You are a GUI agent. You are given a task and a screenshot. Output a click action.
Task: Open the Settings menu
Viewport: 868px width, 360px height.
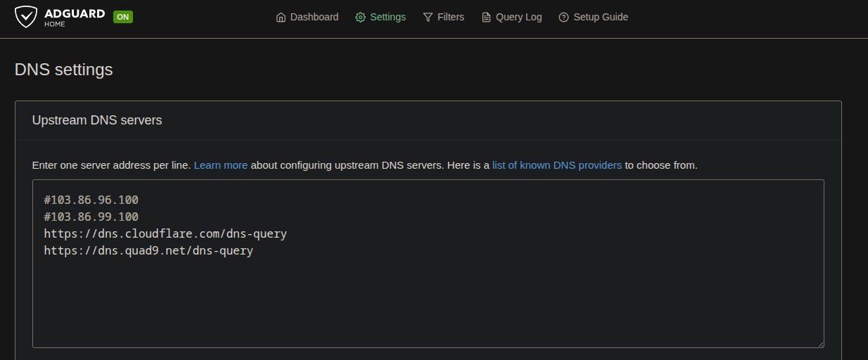pos(381,17)
